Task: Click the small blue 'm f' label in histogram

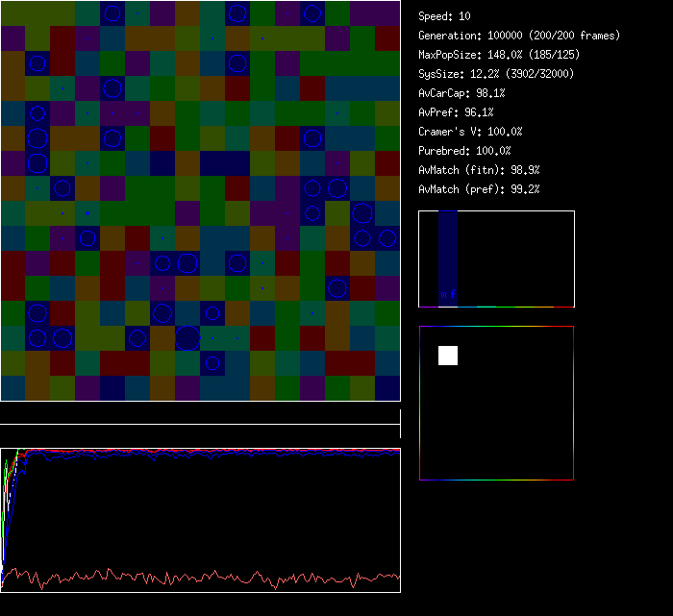Action: tap(447, 294)
